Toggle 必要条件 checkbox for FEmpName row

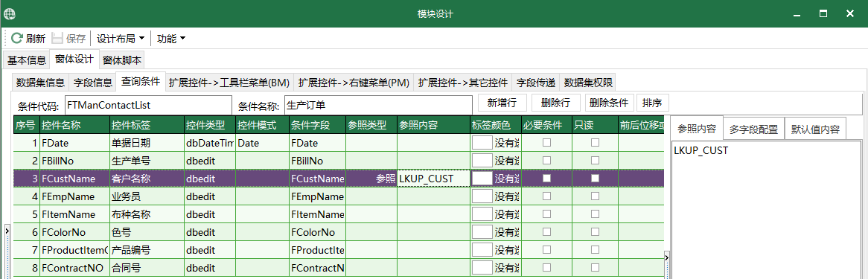point(546,196)
